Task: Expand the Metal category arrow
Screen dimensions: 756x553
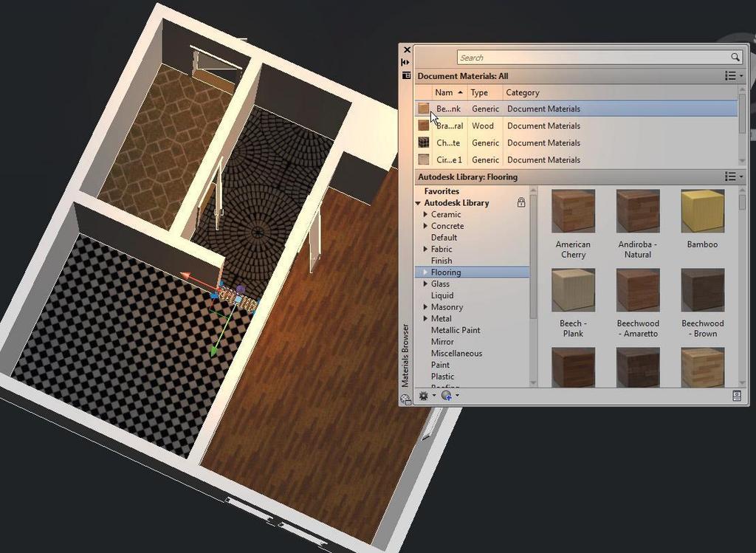Action: [x=425, y=318]
